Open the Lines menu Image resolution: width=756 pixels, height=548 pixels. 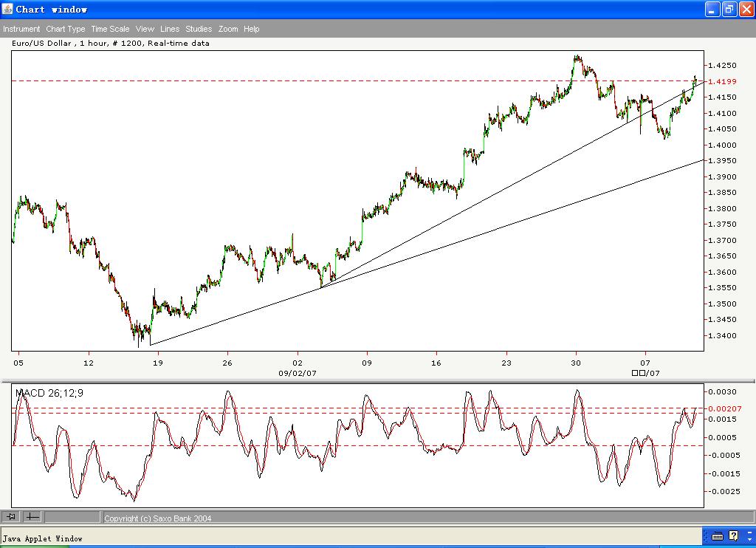coord(170,29)
